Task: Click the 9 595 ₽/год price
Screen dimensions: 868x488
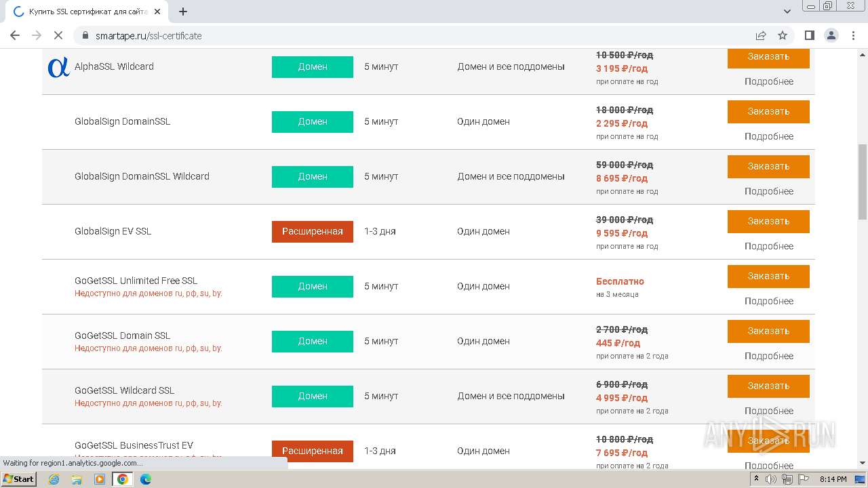Action: [622, 233]
